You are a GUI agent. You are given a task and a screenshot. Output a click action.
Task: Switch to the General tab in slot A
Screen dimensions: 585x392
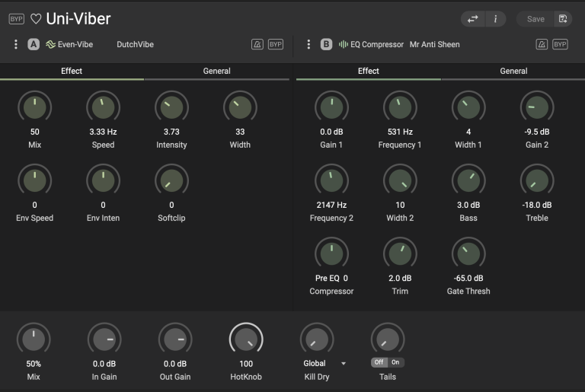click(217, 72)
